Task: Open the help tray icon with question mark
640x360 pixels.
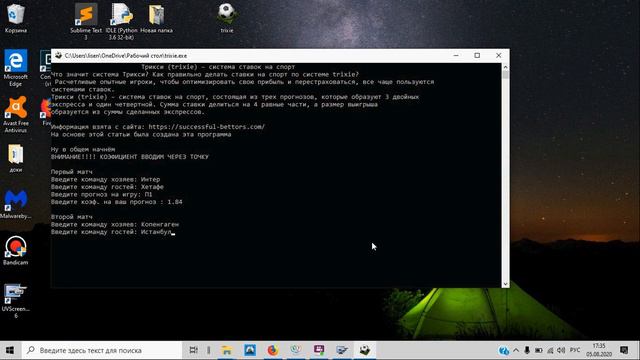Action: pyautogui.click(x=504, y=351)
